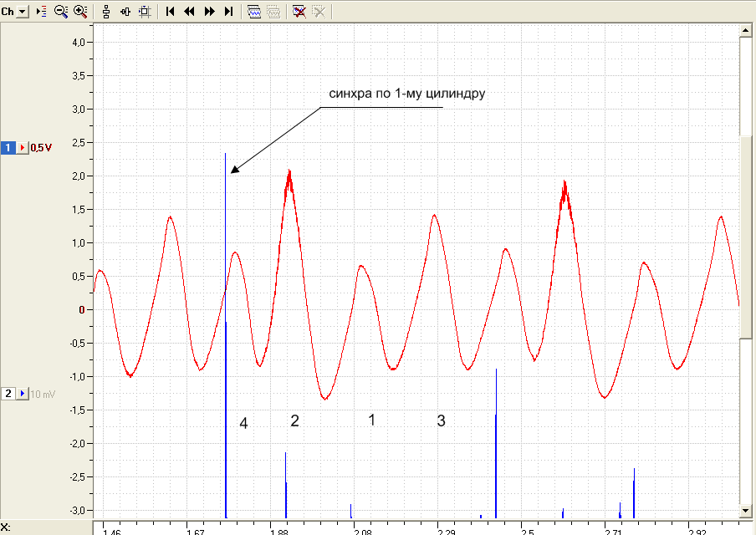756x535 pixels.
Task: Click the waveform window icon
Action: (254, 11)
